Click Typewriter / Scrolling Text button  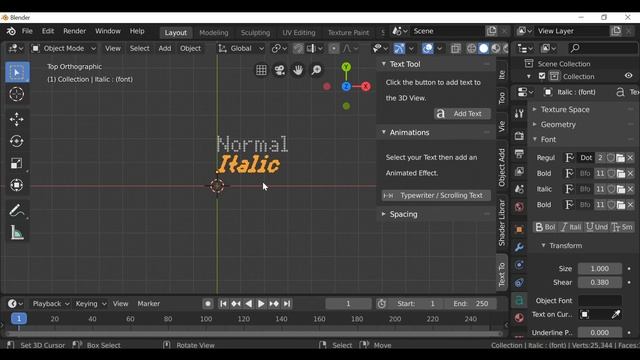(436, 196)
